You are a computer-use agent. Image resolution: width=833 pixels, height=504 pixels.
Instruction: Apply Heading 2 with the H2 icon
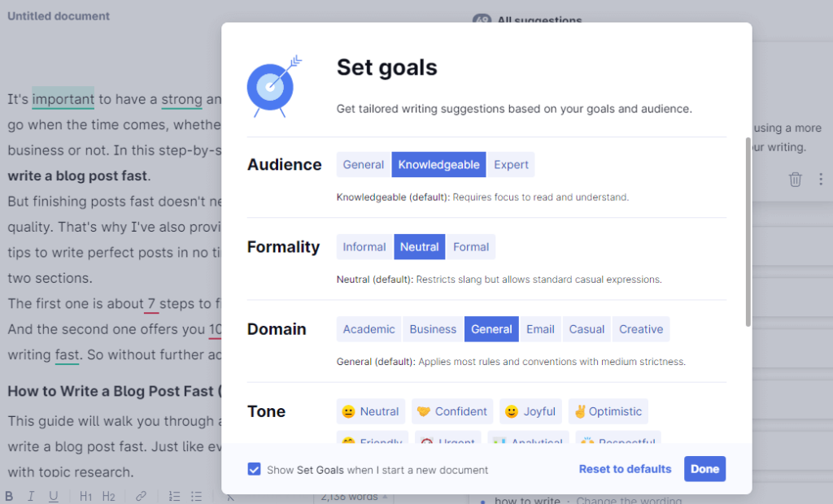[108, 497]
